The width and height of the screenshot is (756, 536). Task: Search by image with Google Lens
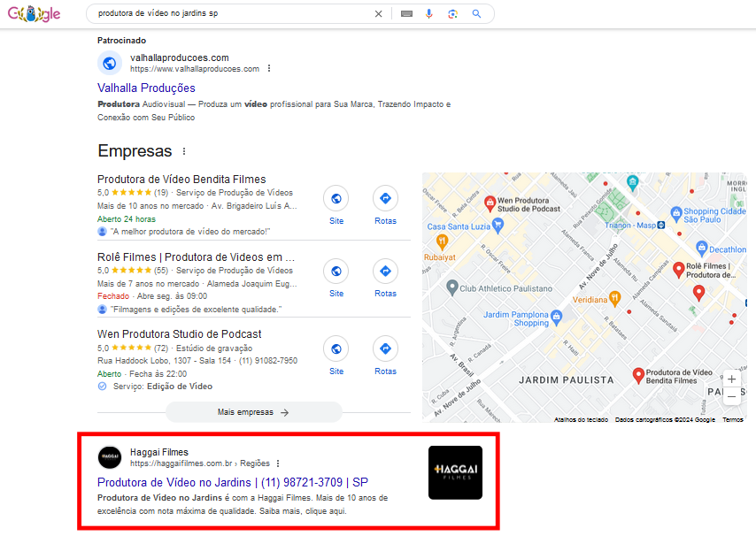(x=452, y=14)
